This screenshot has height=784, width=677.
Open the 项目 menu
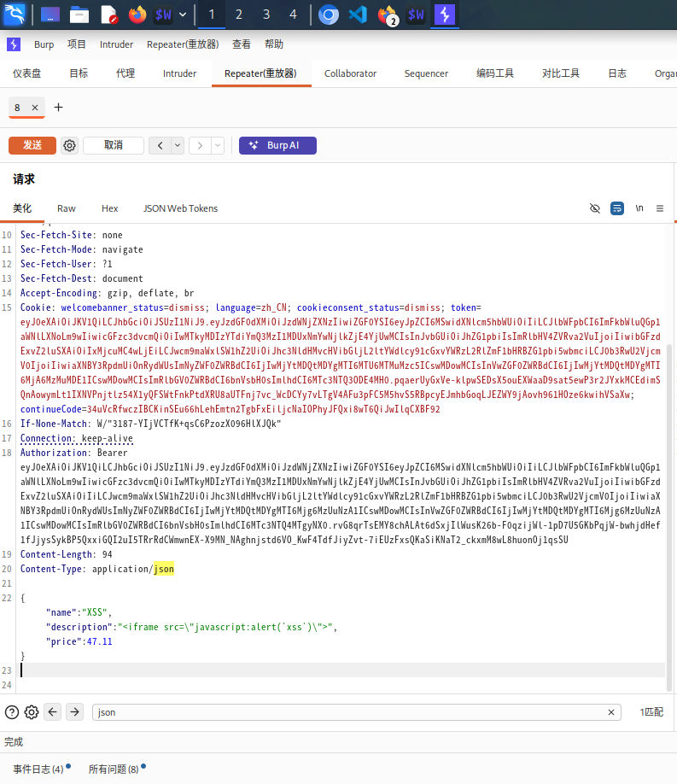coord(77,44)
